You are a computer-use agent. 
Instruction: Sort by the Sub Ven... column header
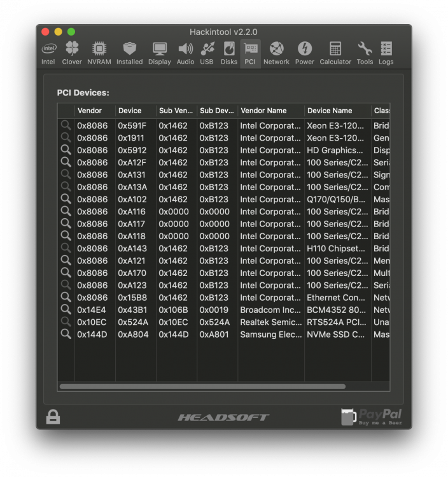pos(176,111)
